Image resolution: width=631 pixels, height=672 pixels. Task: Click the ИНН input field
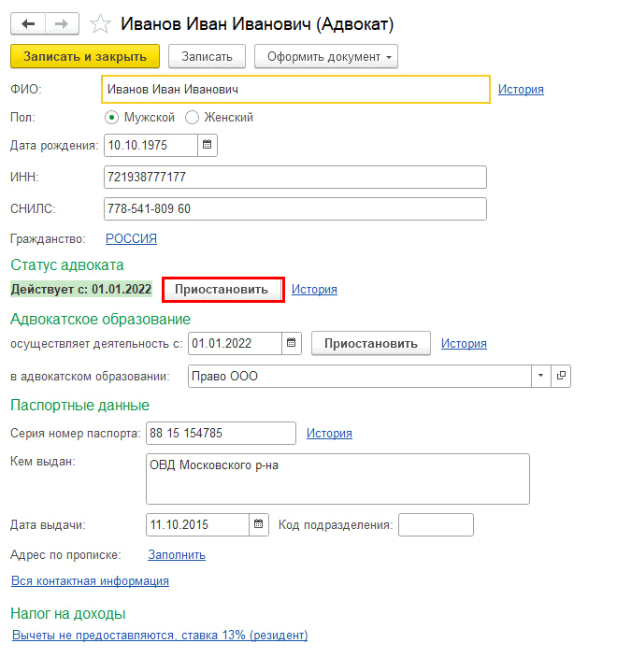pyautogui.click(x=294, y=178)
